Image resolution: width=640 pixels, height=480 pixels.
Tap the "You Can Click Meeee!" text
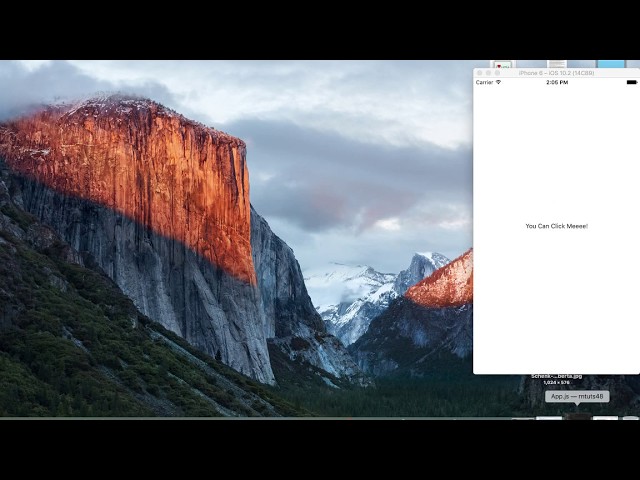point(556,226)
